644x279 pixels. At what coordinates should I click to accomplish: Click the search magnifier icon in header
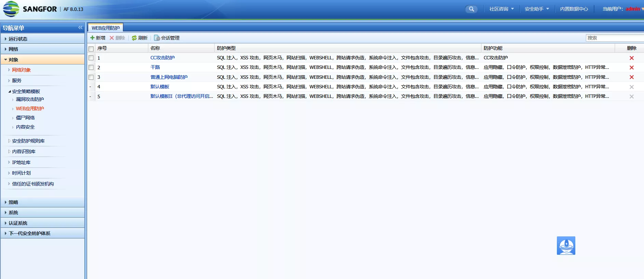(x=471, y=9)
